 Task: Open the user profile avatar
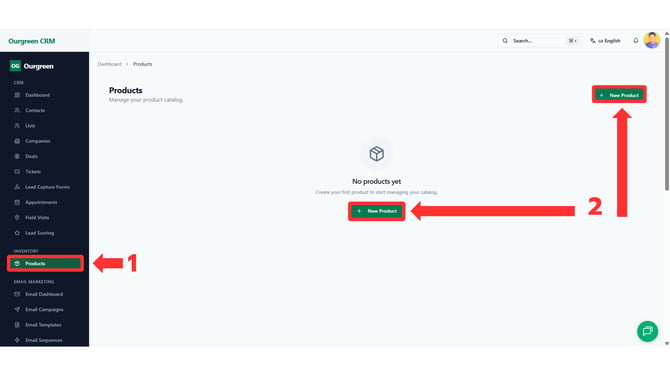[652, 41]
